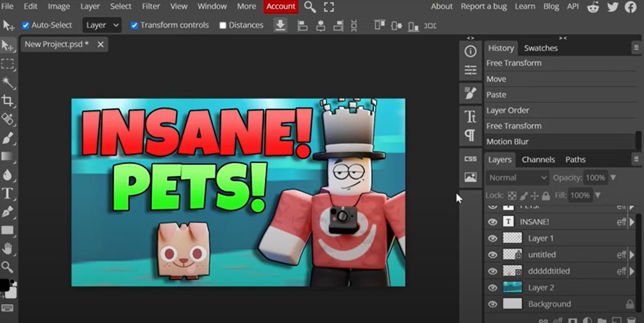Open the Character panel icon

[470, 117]
